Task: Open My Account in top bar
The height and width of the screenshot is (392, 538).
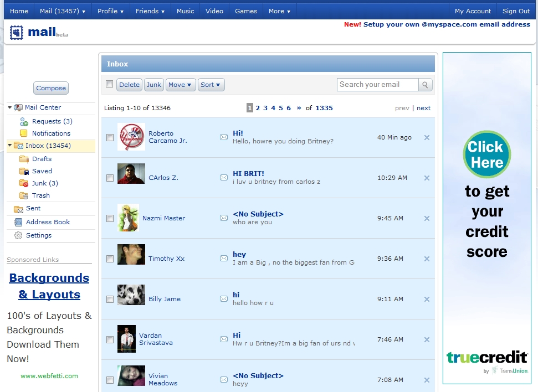Action: click(x=473, y=11)
